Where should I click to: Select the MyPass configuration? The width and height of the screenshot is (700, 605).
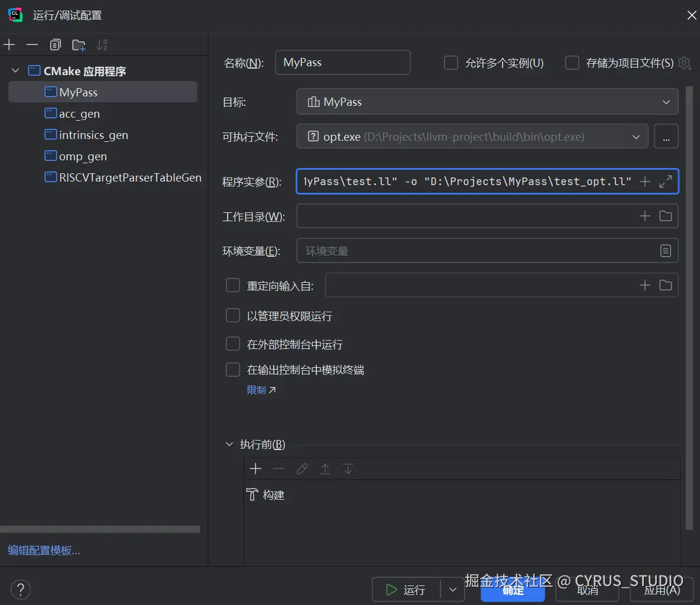pos(103,92)
